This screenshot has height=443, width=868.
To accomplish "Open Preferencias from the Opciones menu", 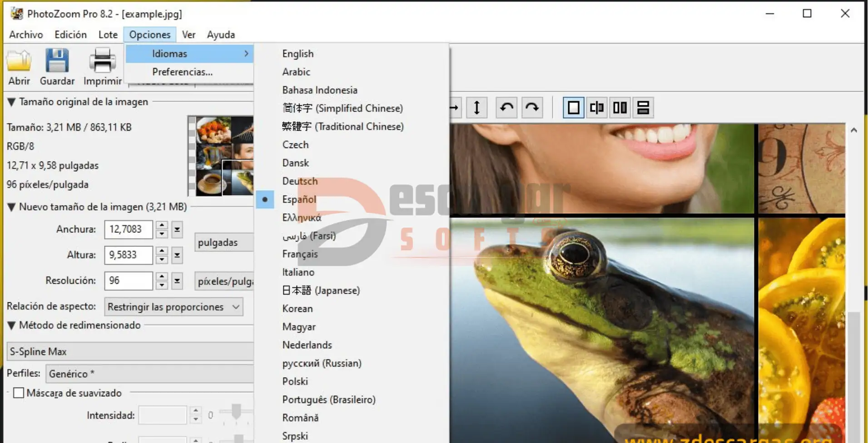I will (182, 72).
